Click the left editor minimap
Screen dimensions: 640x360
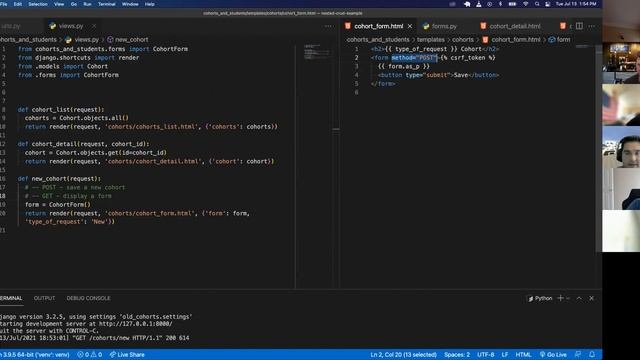click(317, 52)
